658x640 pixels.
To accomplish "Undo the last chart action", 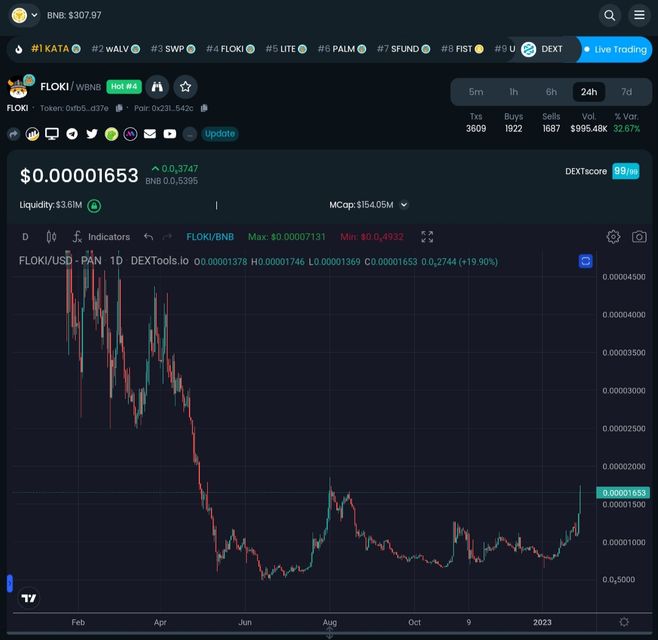I will click(148, 237).
